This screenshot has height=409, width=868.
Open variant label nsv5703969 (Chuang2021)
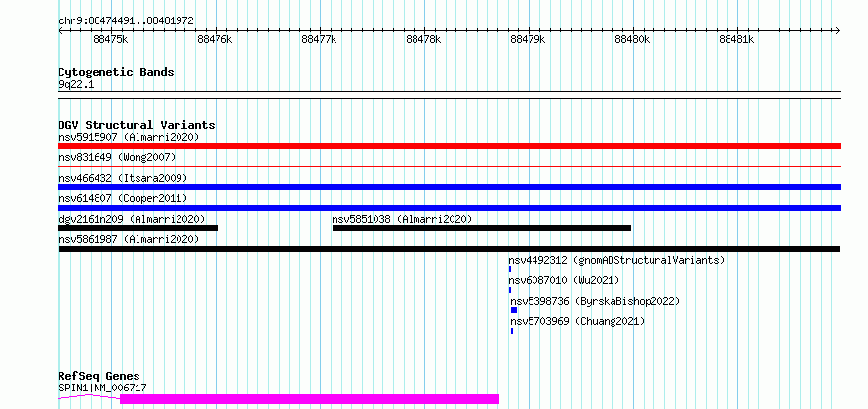click(x=577, y=321)
